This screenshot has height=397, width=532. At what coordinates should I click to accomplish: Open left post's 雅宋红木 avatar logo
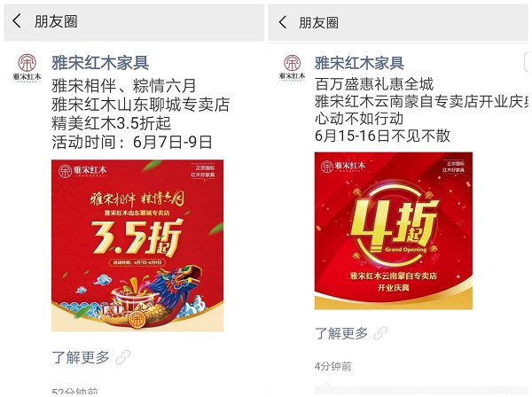27,68
